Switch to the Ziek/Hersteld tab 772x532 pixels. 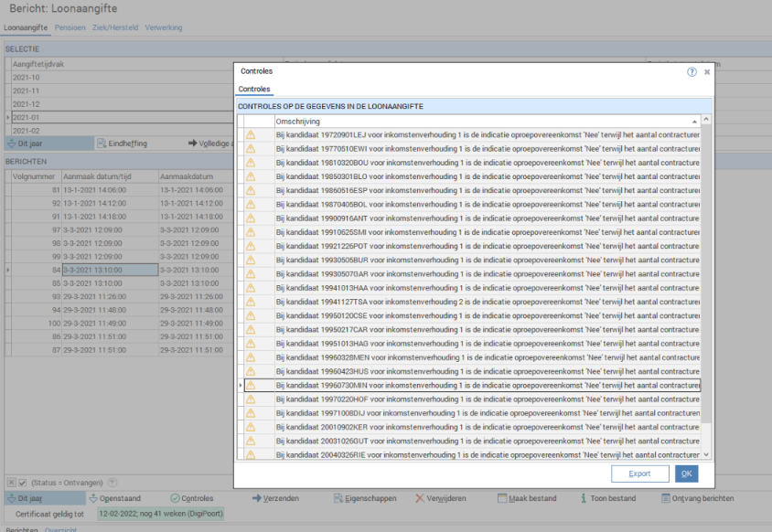114,27
